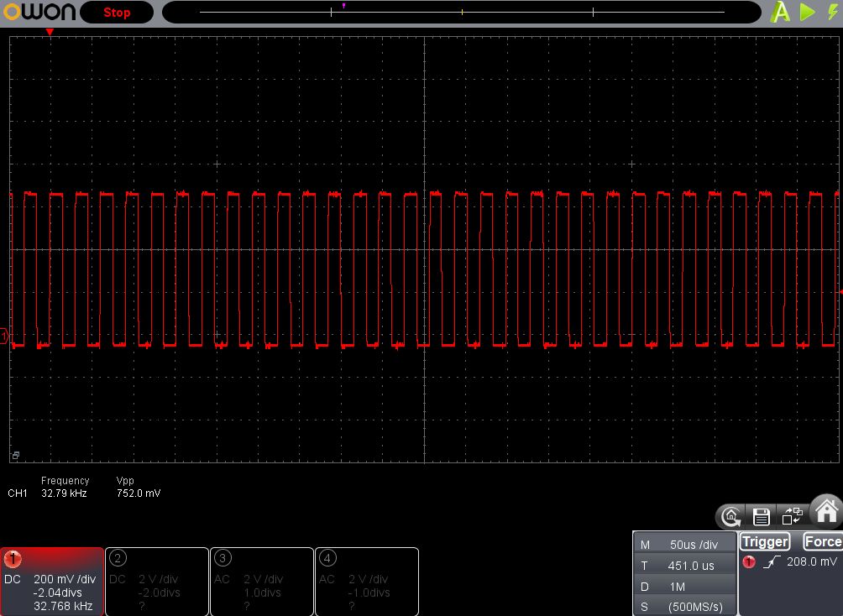The height and width of the screenshot is (616, 843).
Task: Click the OWON logo
Action: pyautogui.click(x=39, y=12)
